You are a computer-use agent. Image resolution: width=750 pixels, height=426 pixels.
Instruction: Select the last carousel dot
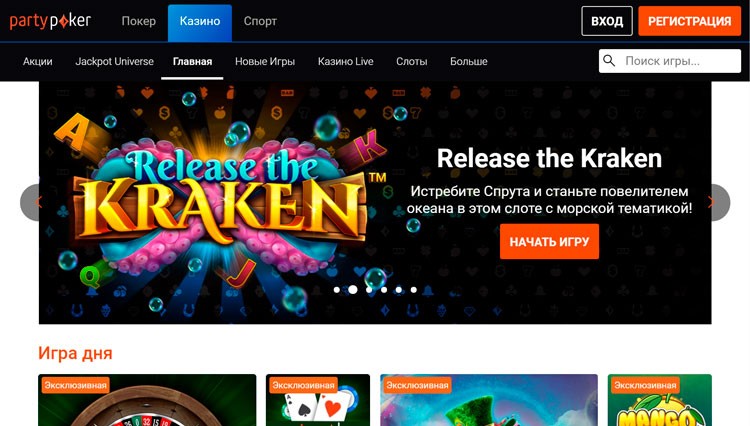414,290
